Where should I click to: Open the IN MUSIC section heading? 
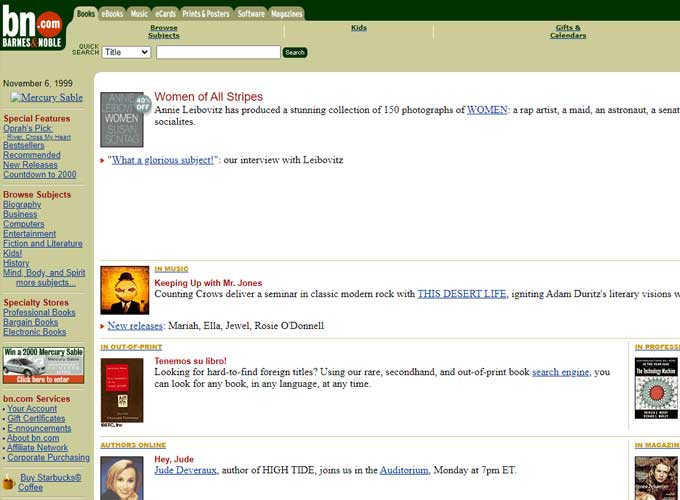click(x=171, y=269)
